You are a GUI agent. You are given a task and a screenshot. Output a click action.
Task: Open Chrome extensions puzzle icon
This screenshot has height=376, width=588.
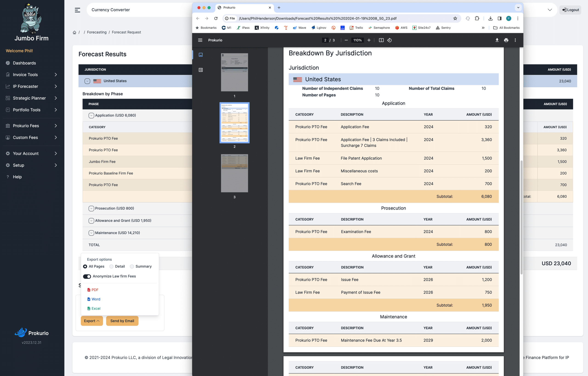coord(477,18)
